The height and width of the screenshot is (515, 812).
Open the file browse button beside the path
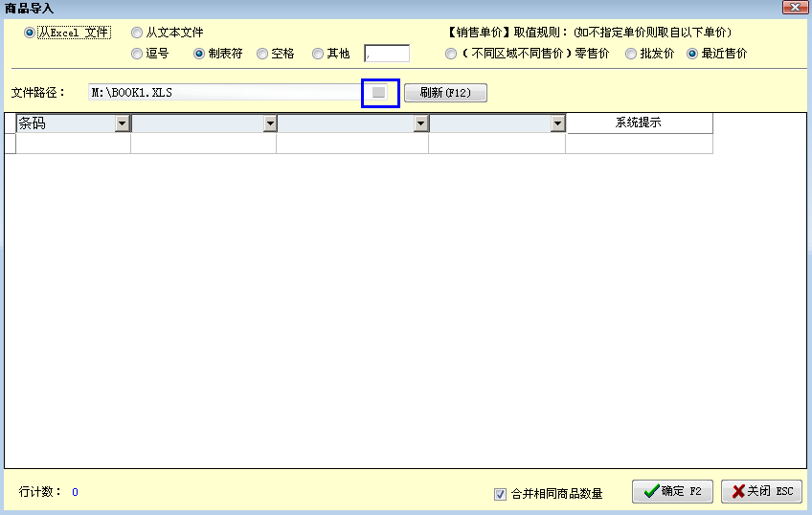pos(379,93)
